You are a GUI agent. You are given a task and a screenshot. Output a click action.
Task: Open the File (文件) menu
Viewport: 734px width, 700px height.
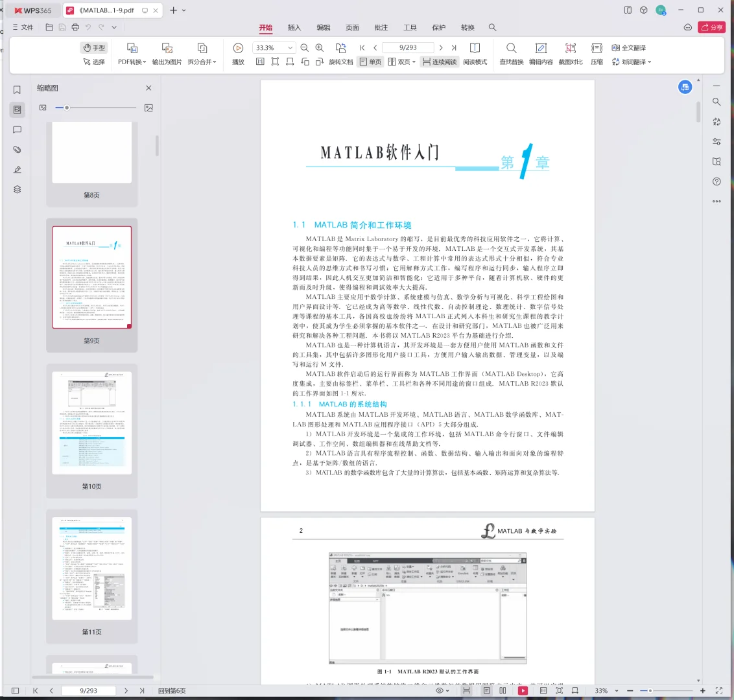point(23,28)
